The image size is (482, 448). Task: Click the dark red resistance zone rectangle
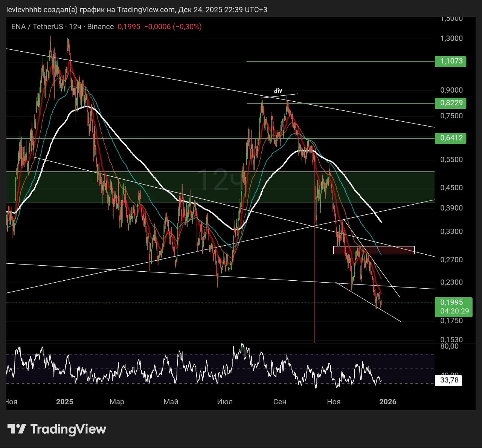point(374,250)
